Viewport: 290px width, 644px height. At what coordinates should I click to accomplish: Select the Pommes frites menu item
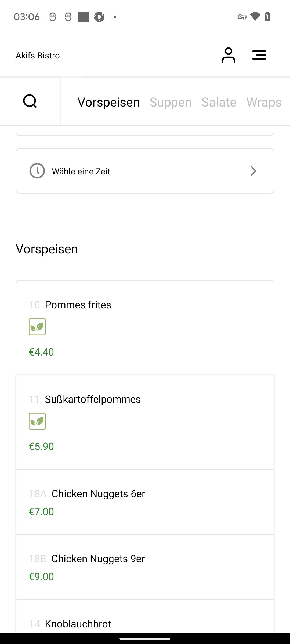pyautogui.click(x=145, y=328)
